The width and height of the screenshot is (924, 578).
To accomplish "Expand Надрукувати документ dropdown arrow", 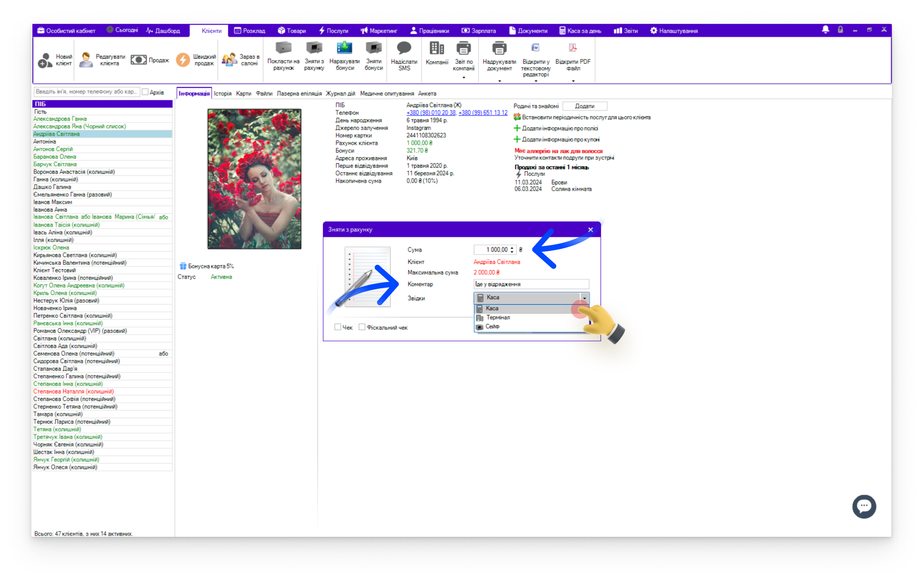I will (x=499, y=81).
